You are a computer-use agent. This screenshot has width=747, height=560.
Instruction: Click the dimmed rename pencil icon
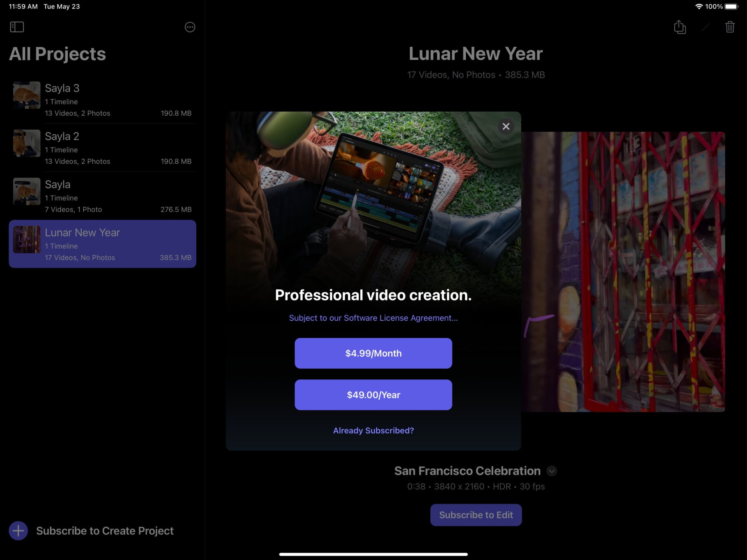(x=705, y=27)
